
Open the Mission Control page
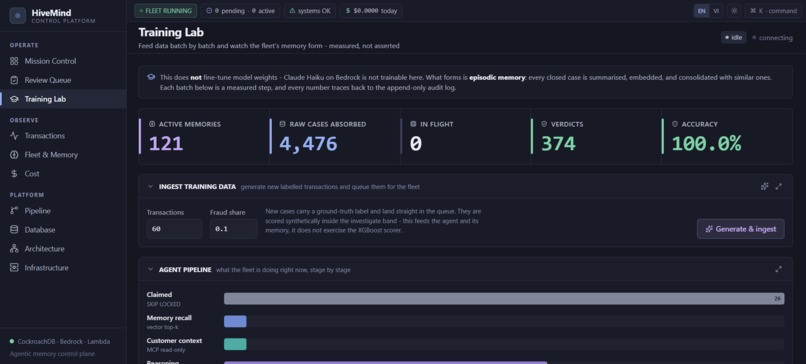(x=63, y=61)
